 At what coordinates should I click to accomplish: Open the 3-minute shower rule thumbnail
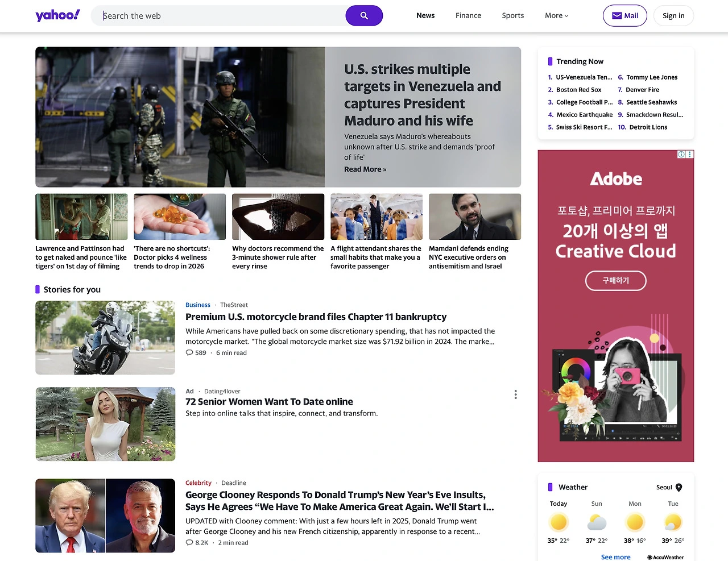278,217
